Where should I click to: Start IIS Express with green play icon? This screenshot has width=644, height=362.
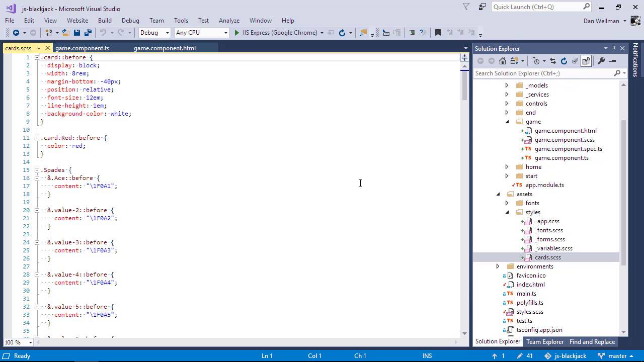tap(237, 33)
